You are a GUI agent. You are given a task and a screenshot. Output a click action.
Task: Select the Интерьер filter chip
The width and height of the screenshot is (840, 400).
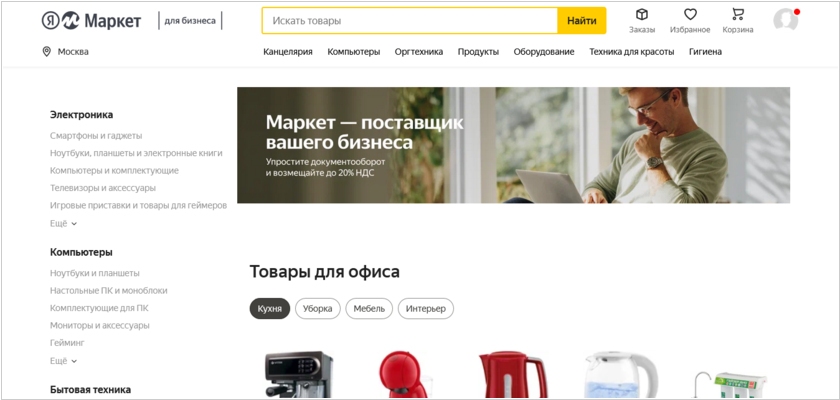coord(426,308)
